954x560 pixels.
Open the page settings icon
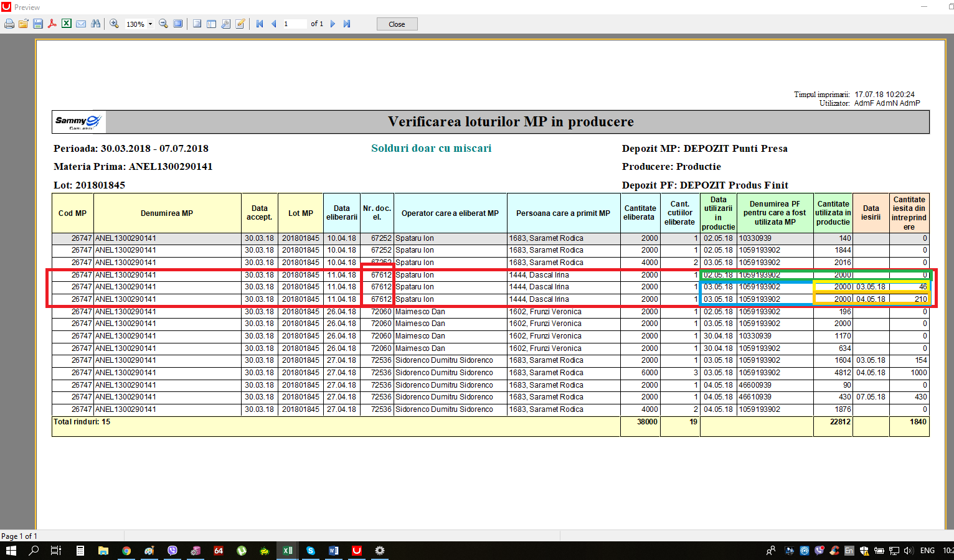coord(225,24)
